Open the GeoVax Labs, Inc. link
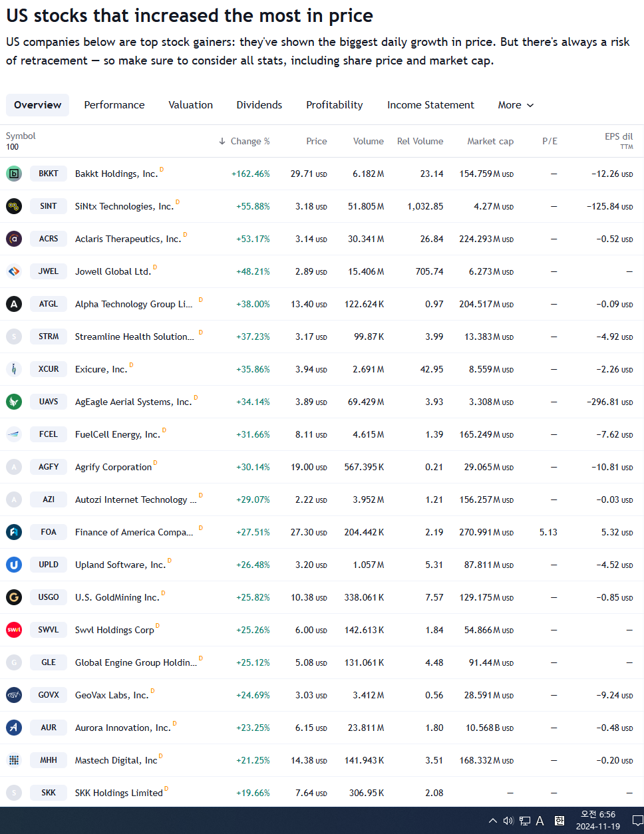Image resolution: width=644 pixels, height=834 pixels. [112, 695]
